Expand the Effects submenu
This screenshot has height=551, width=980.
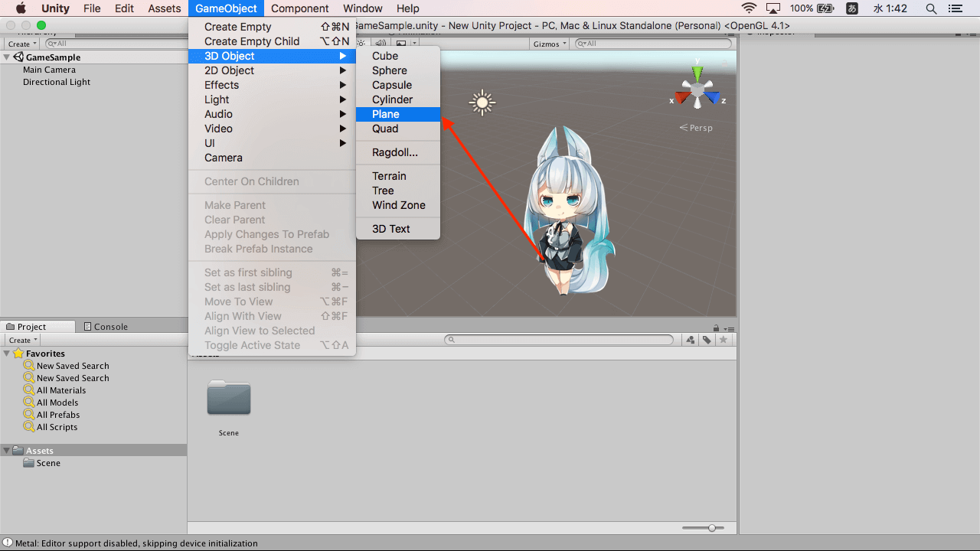point(272,85)
